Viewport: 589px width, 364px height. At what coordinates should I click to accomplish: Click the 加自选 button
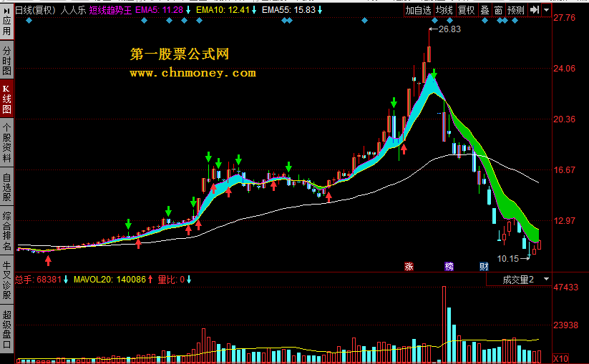point(419,10)
